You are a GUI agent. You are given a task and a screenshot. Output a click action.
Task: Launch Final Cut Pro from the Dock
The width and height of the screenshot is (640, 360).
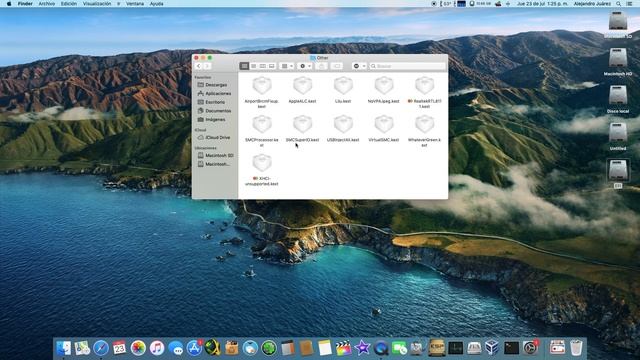pyautogui.click(x=343, y=348)
